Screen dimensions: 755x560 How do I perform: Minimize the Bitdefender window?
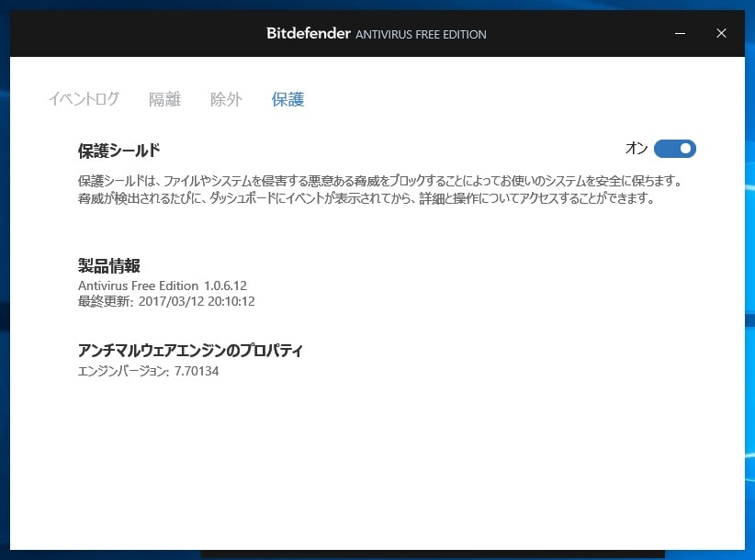click(680, 33)
